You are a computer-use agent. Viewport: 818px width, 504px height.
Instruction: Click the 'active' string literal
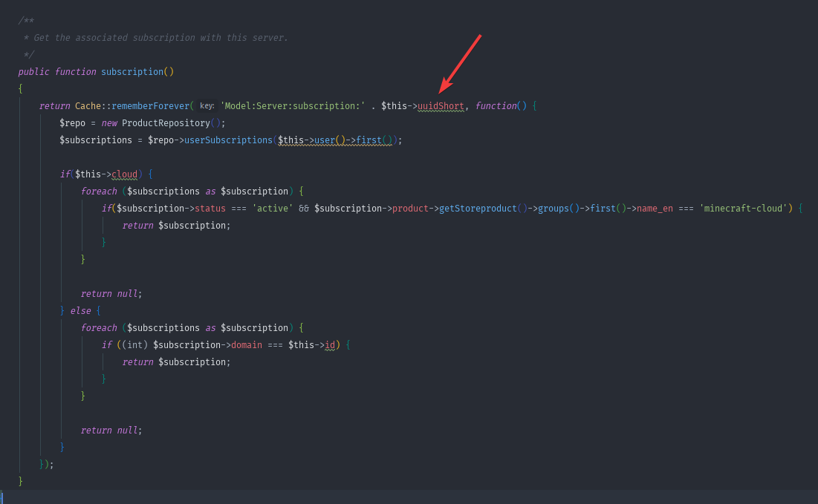(273, 209)
